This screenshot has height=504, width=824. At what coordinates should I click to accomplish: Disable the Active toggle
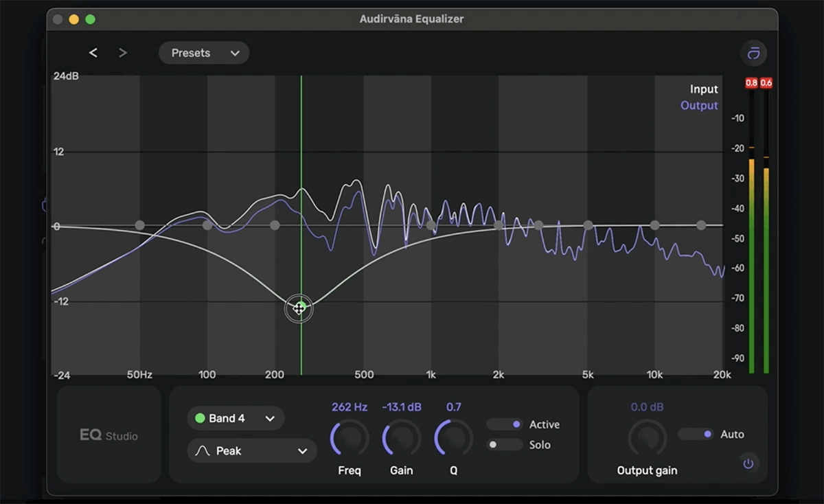505,424
